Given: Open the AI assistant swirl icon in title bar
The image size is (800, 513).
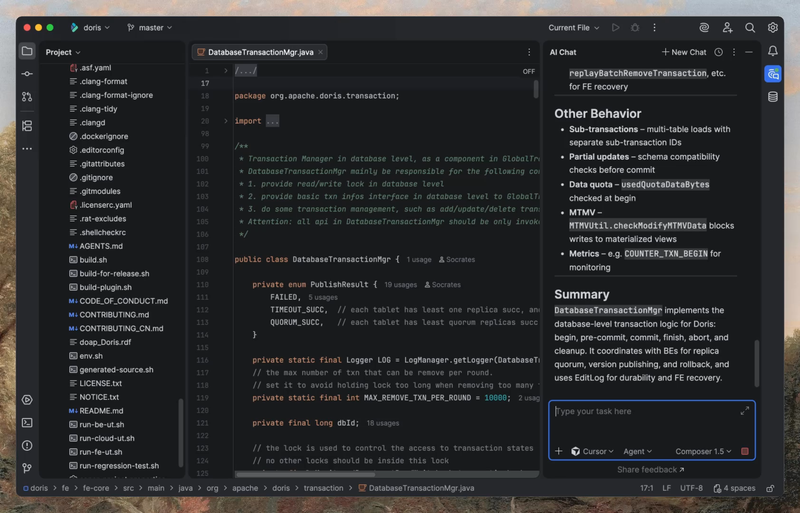Looking at the screenshot, I should 704,28.
